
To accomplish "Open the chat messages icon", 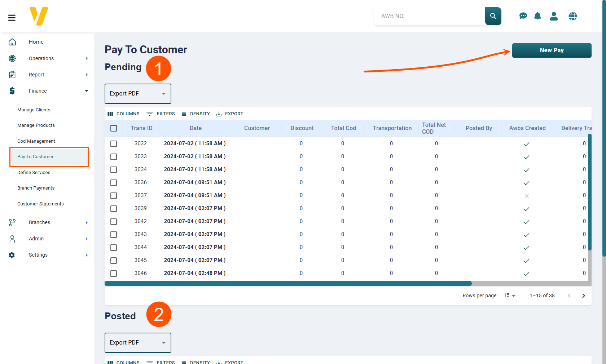I will tap(523, 16).
